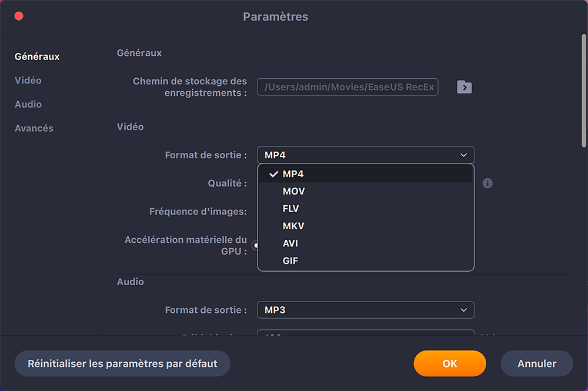Image resolution: width=588 pixels, height=391 pixels.
Task: Expand the audio output format MP3 dropdown
Action: 366,310
